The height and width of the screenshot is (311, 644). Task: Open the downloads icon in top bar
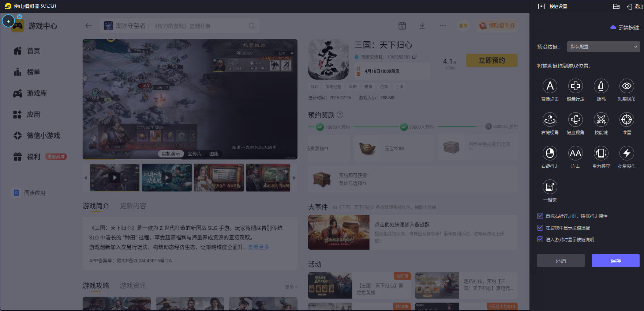[x=422, y=26]
